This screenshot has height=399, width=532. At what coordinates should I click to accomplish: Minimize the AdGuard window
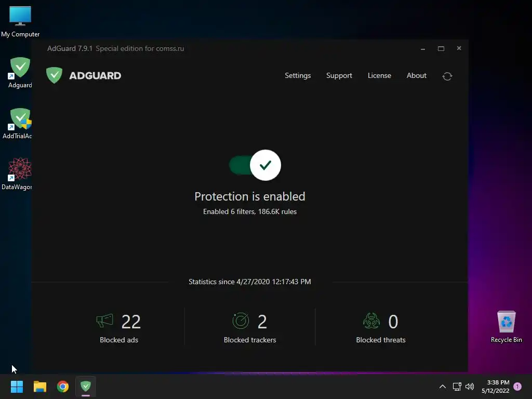click(x=423, y=48)
